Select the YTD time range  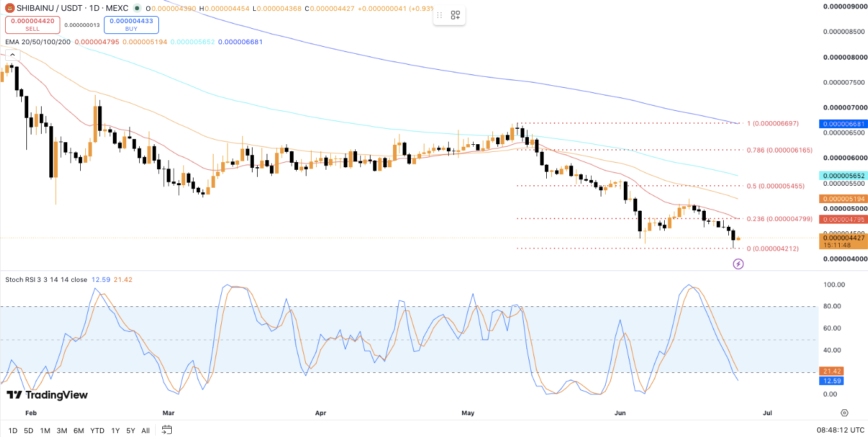(97, 431)
